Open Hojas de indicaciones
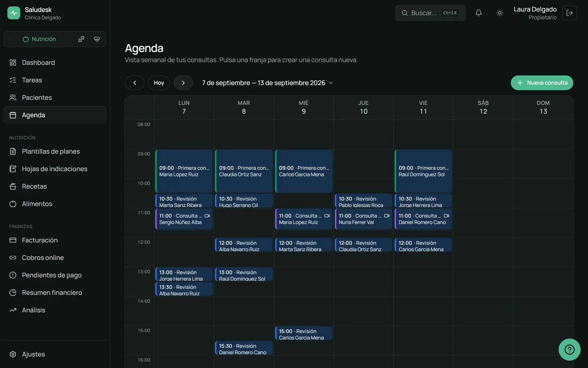 (x=55, y=169)
